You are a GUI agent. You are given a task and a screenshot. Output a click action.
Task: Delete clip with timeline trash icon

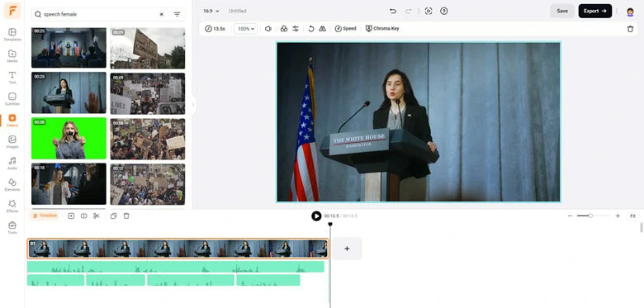point(126,216)
